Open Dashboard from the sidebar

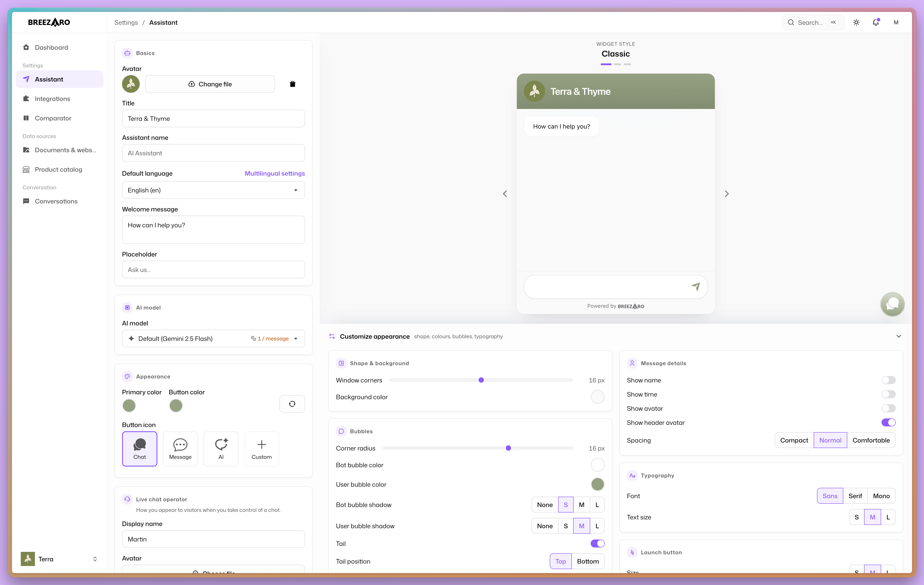click(59, 47)
